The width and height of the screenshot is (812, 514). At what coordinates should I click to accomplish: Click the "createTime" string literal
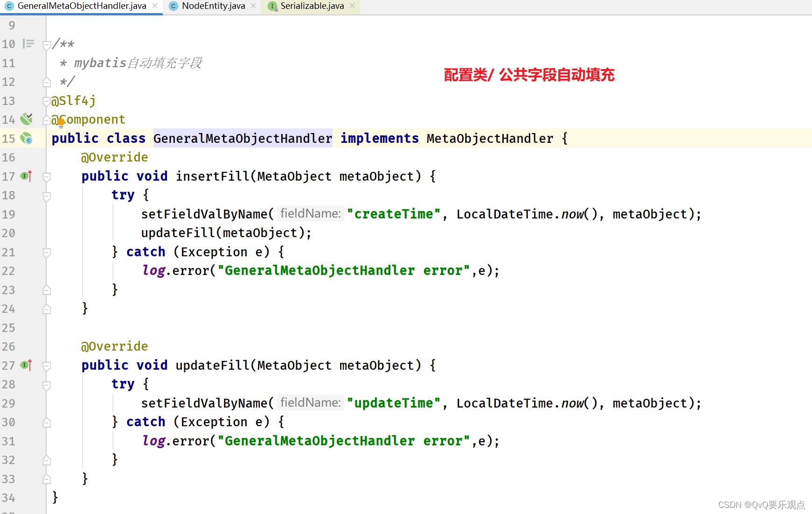point(394,214)
